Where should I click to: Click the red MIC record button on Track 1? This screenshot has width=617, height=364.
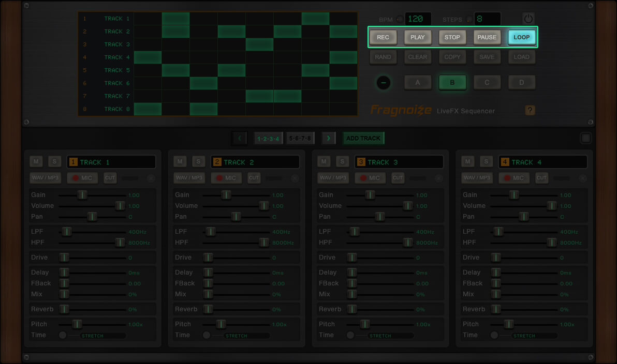[x=82, y=178]
